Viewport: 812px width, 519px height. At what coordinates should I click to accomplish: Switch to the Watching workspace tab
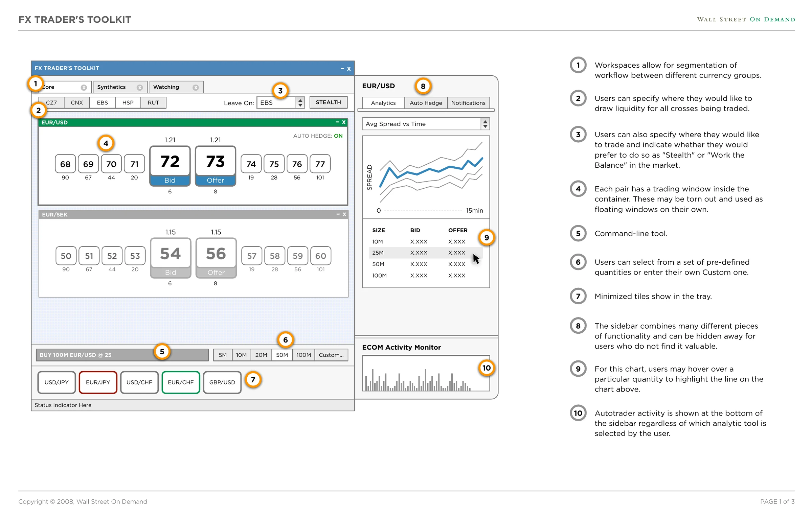176,87
